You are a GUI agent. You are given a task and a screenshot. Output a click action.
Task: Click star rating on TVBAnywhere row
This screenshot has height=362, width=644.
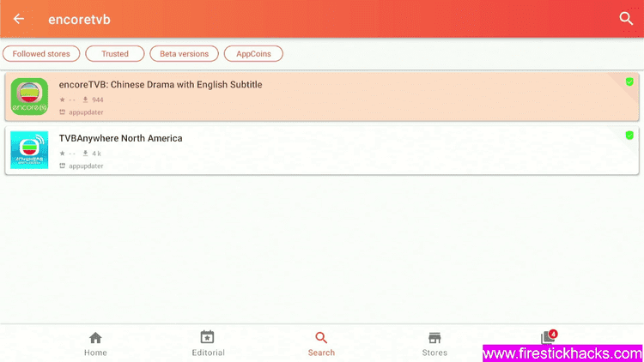(67, 154)
